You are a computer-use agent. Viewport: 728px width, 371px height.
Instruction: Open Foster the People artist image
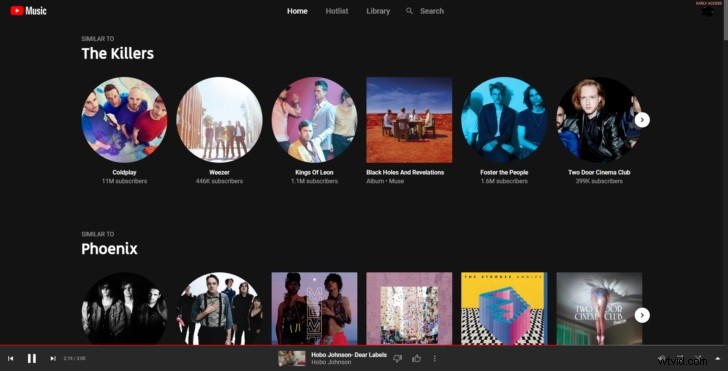[x=504, y=120]
